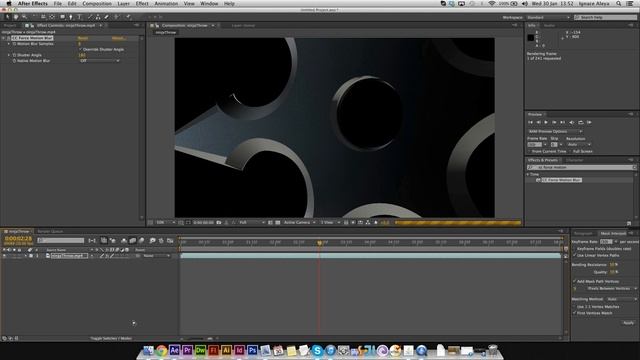Click Apply in Mask Interpolation panel
The image size is (640, 360).
click(629, 323)
